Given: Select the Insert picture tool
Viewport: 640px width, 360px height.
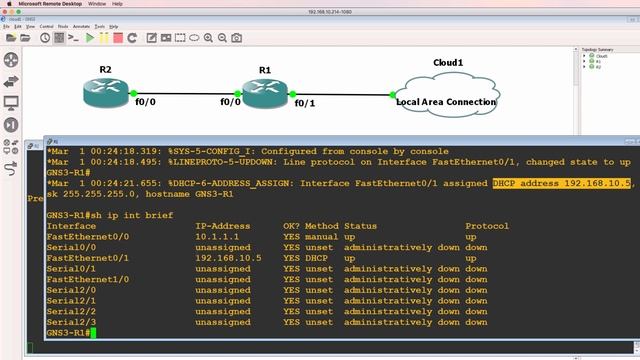Looking at the screenshot, I should click(x=166, y=38).
